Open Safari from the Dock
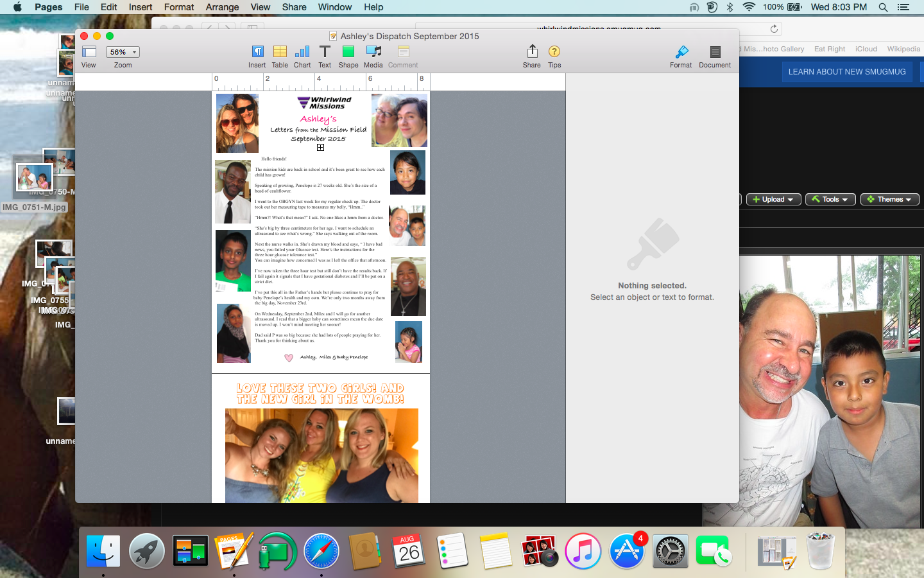Viewport: 924px width, 578px height. tap(321, 551)
